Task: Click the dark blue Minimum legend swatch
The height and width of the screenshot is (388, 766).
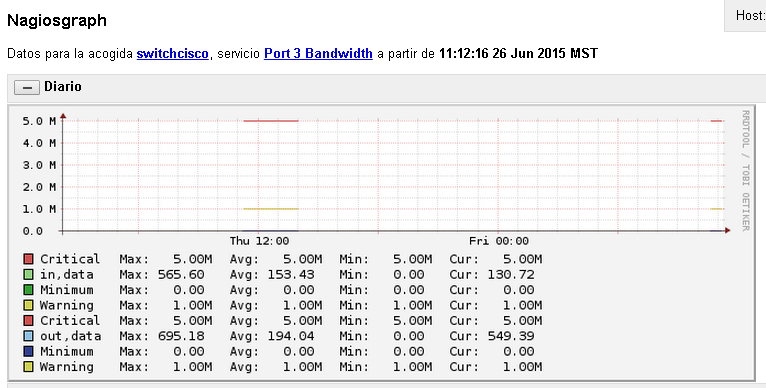Action: tap(28, 351)
